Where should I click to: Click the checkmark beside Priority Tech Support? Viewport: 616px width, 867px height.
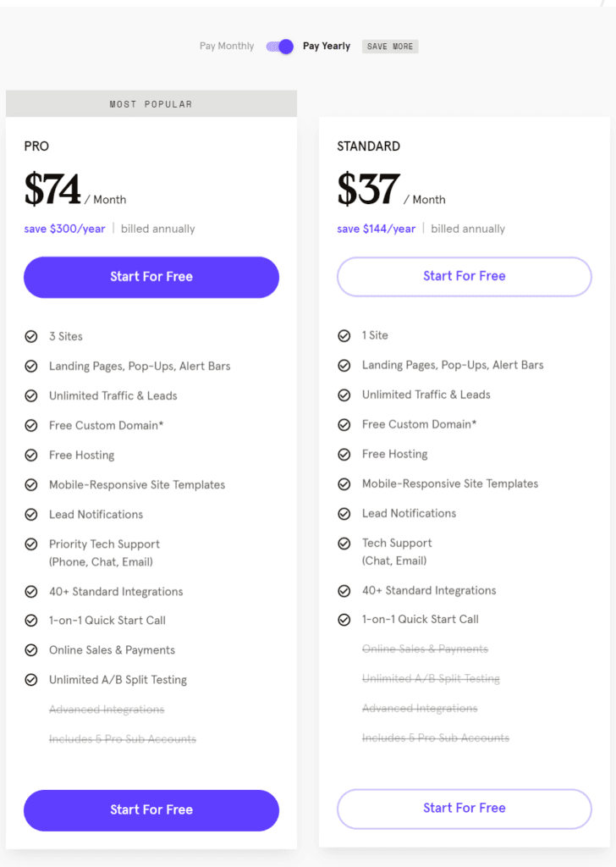(x=30, y=544)
